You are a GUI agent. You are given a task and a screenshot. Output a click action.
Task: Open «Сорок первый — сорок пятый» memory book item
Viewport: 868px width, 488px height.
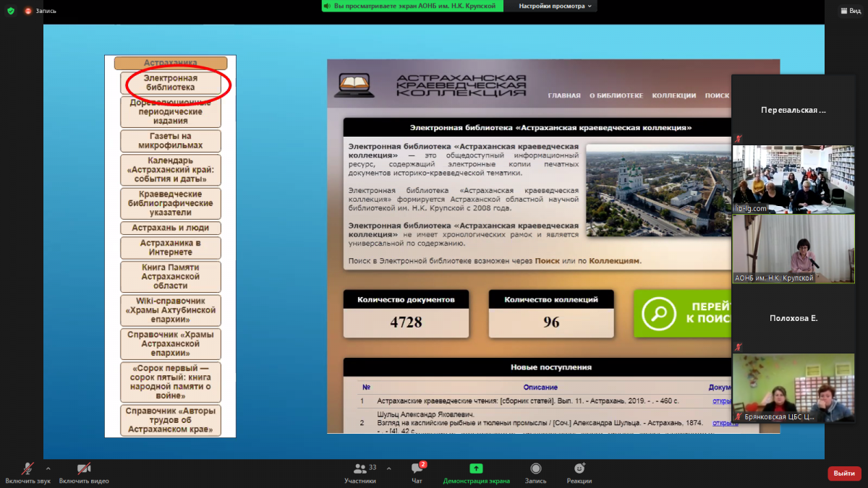[171, 382]
